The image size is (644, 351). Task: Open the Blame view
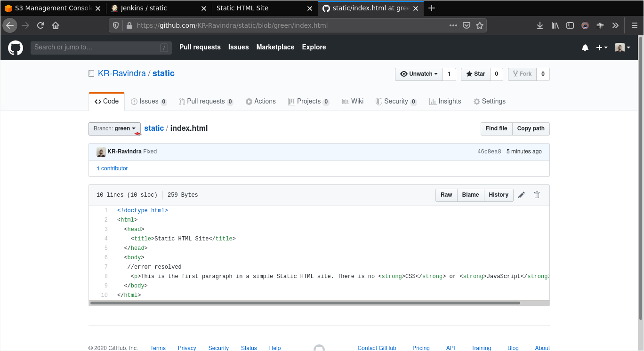click(x=470, y=195)
